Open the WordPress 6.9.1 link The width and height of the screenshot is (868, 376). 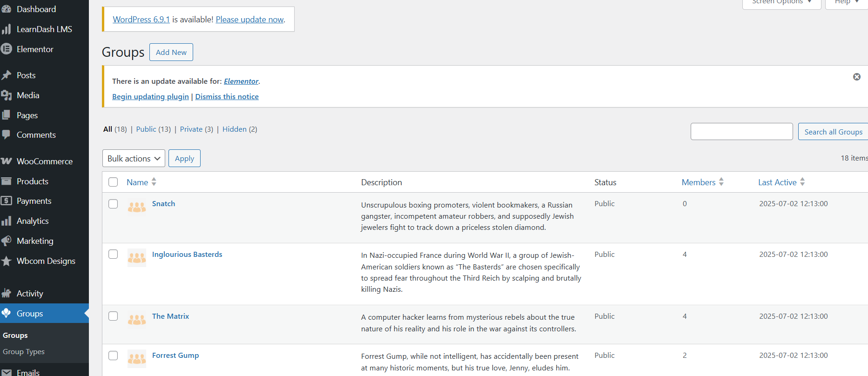141,20
